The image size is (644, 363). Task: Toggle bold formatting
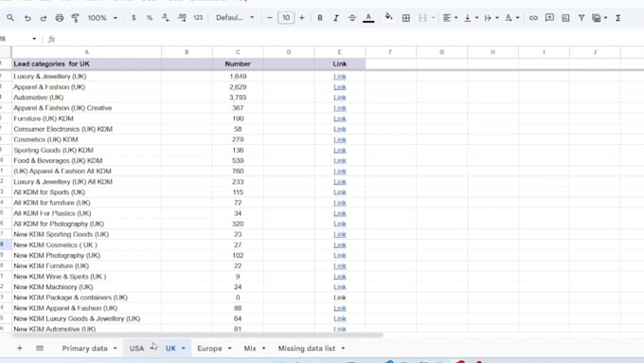click(x=320, y=18)
